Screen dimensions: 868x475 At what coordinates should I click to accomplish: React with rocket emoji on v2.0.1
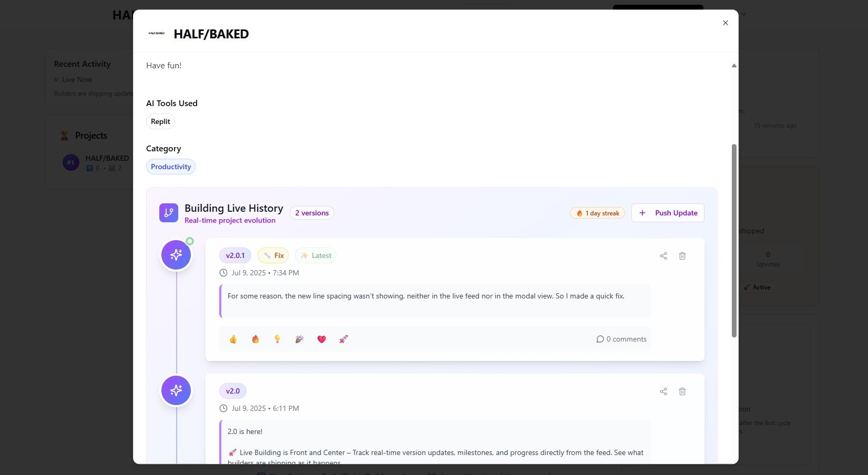click(x=344, y=339)
